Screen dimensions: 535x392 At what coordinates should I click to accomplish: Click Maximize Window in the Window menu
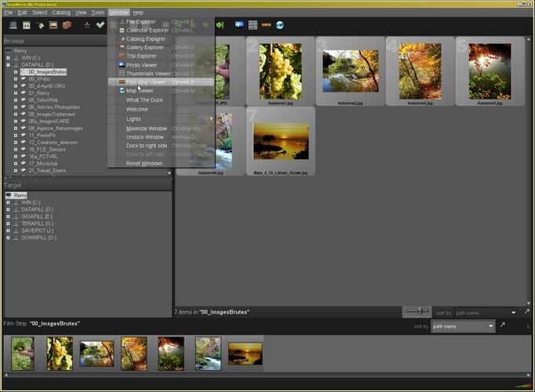point(147,128)
